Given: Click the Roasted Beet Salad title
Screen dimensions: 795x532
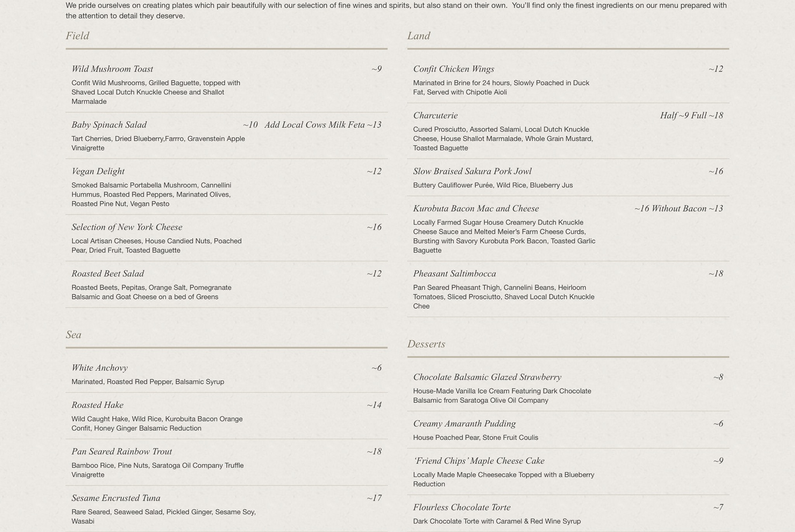Looking at the screenshot, I should pos(108,274).
